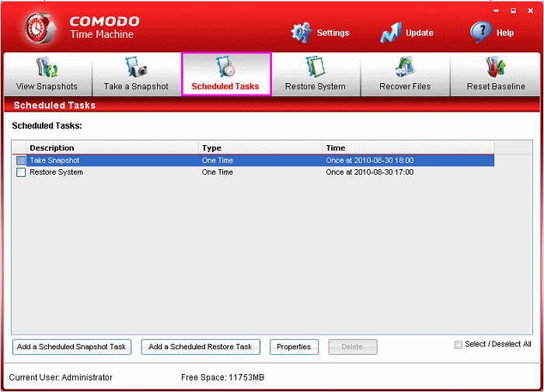Switch to the Restore System tab label
Screen dimensions: 544x392
tap(315, 86)
